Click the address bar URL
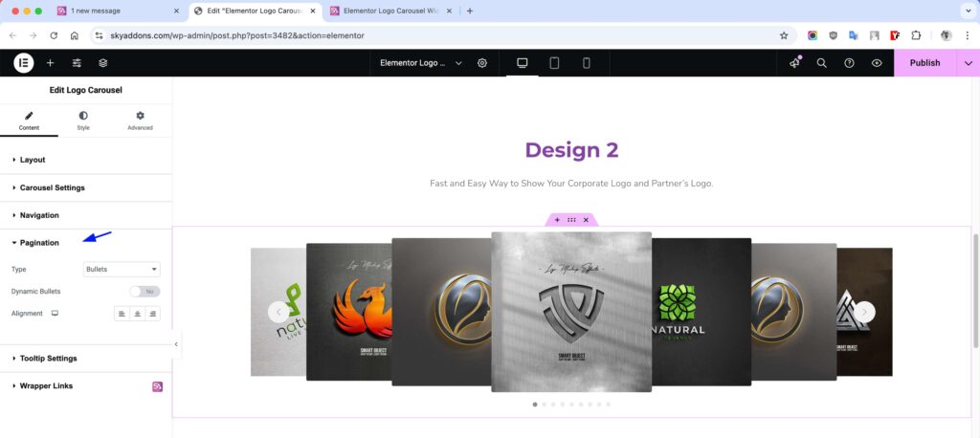The image size is (980, 438). click(237, 35)
